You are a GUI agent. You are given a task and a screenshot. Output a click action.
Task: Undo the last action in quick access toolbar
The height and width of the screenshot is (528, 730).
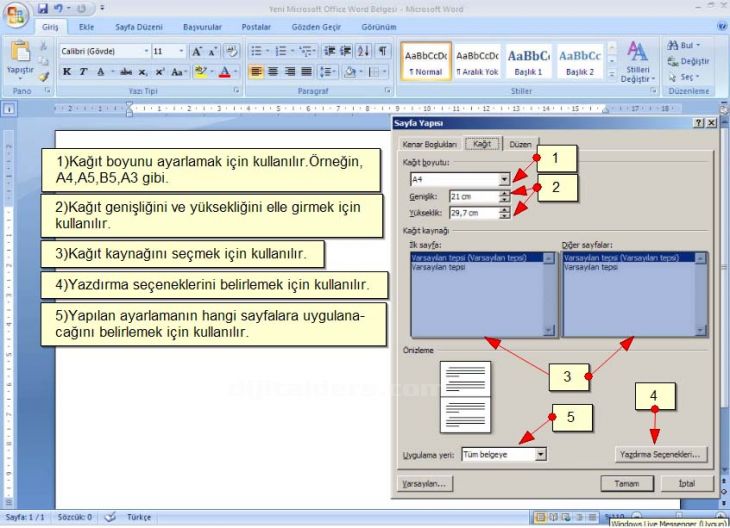[x=58, y=8]
